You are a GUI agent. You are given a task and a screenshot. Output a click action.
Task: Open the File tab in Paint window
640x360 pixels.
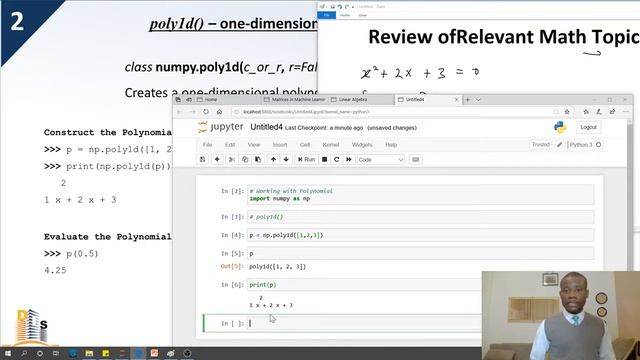[327, 16]
